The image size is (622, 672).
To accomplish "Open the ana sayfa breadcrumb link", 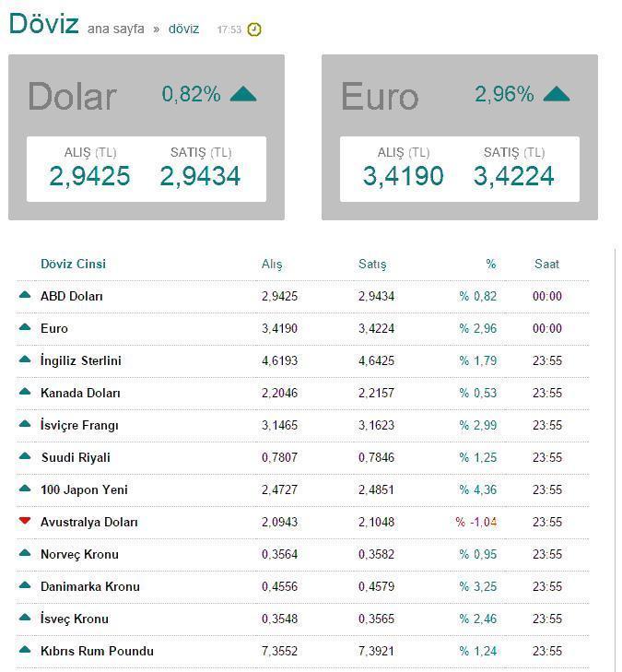I will pyautogui.click(x=115, y=29).
